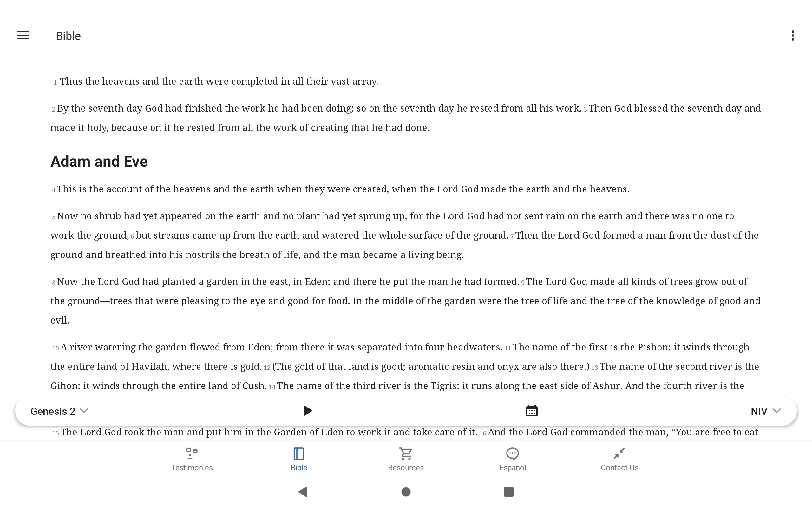Expand the Genesis 2 chapter dropdown
Screen dimensions: 812x507
58,411
